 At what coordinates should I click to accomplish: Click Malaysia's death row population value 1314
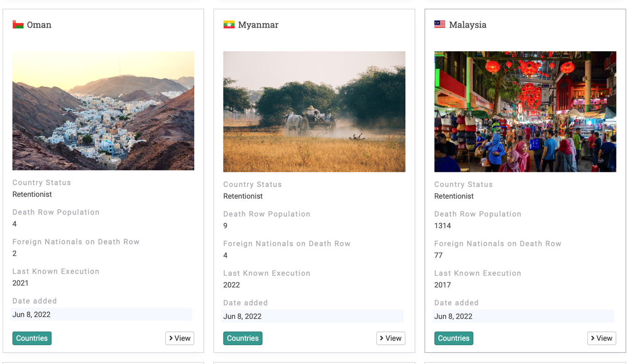pos(443,226)
